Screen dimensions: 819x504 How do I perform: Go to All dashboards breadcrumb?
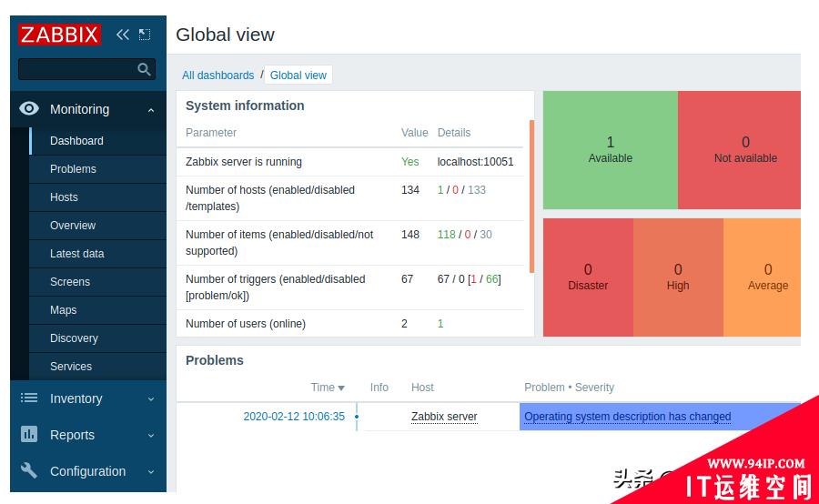217,76
